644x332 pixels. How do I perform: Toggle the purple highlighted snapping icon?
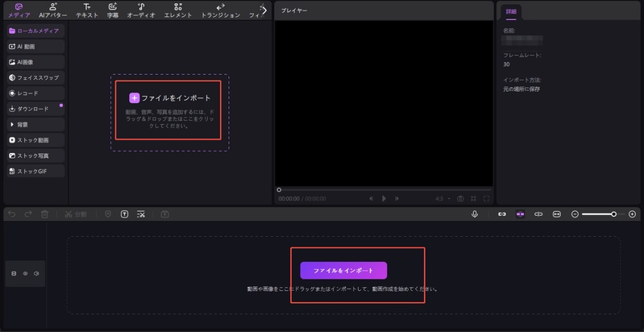(x=521, y=214)
